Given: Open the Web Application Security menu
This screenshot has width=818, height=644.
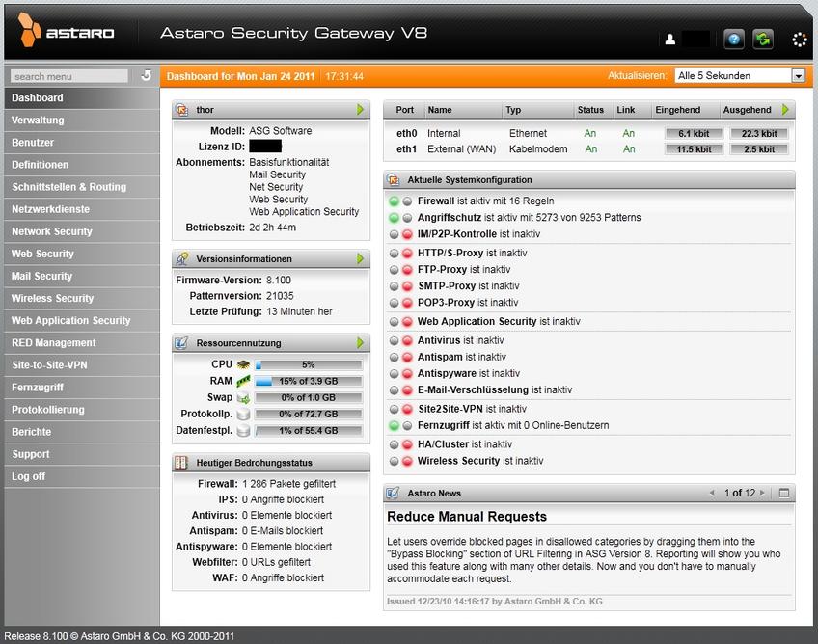Looking at the screenshot, I should point(82,321).
